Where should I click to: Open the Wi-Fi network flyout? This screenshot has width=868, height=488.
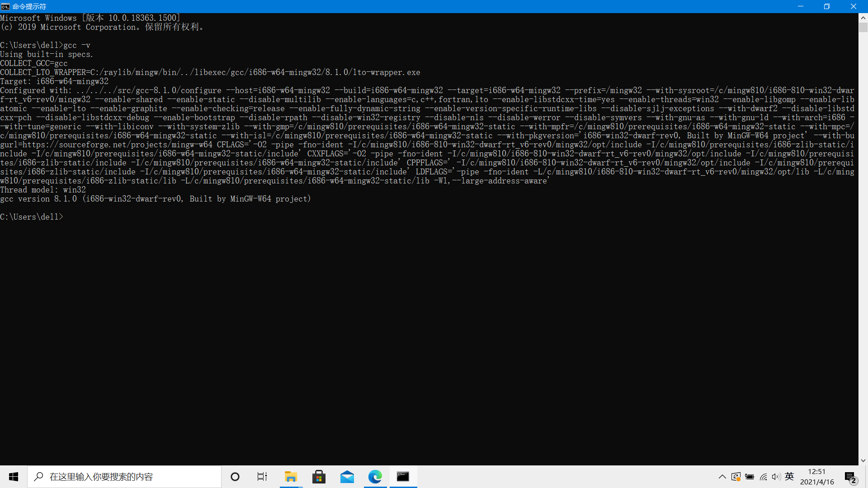[x=763, y=477]
